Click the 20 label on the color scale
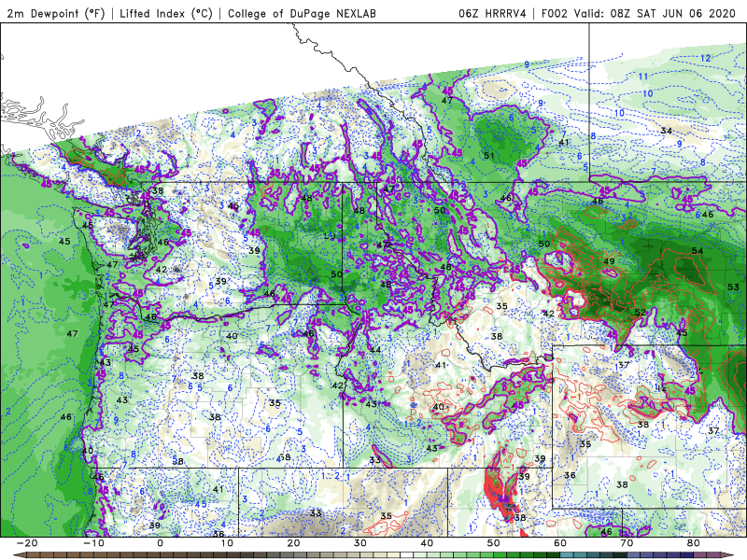The image size is (747, 560). tap(293, 543)
